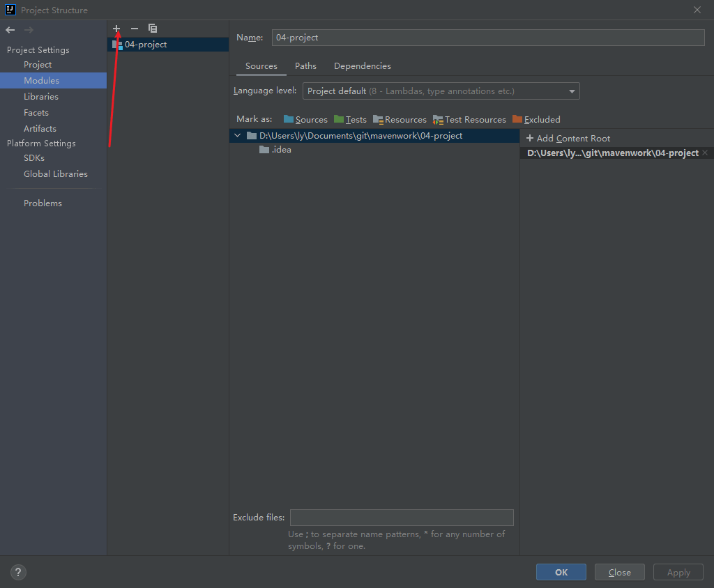The width and height of the screenshot is (714, 588).
Task: Mark folder as Tests
Action: [x=350, y=120]
